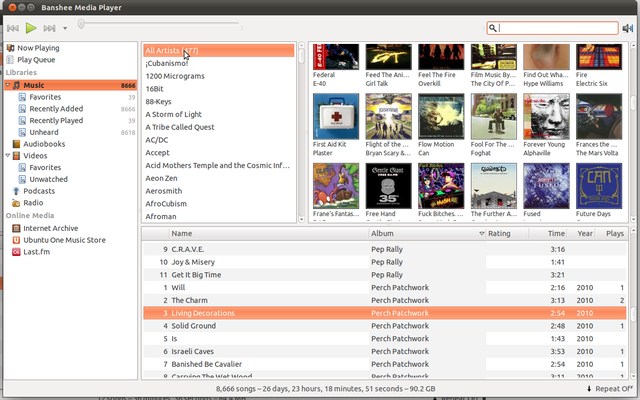640x400 pixels.
Task: Select Radio in the sidebar
Action: tap(33, 203)
